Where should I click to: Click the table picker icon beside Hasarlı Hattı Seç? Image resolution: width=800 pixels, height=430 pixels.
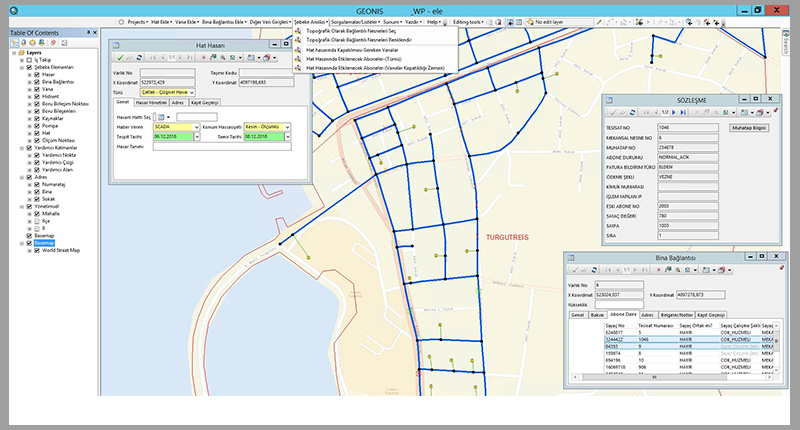[x=161, y=117]
